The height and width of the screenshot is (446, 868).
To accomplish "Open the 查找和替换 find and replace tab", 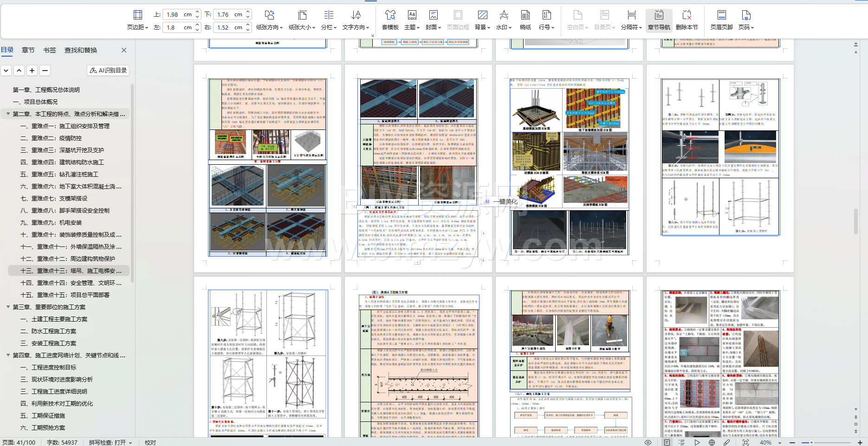I will [81, 50].
